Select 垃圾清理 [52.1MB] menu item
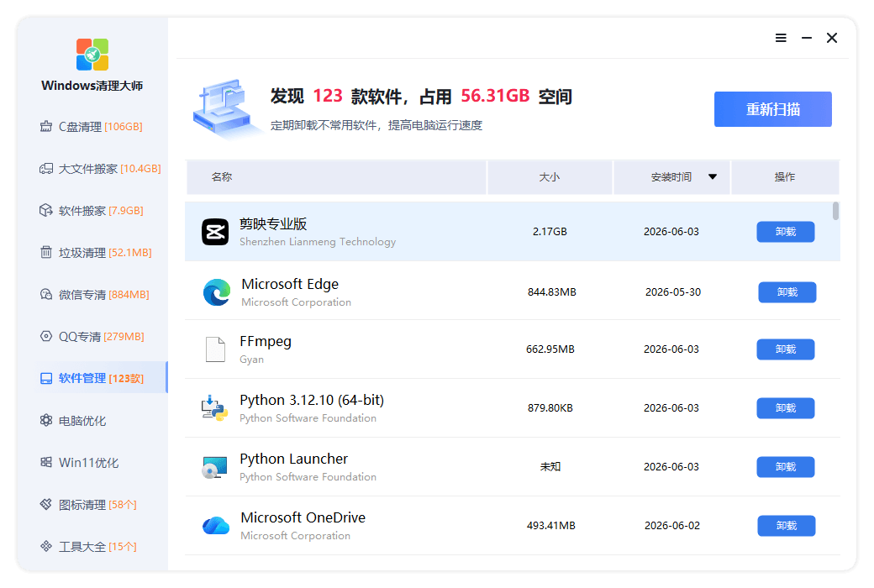Viewport: 874px width, 588px height. point(96,253)
